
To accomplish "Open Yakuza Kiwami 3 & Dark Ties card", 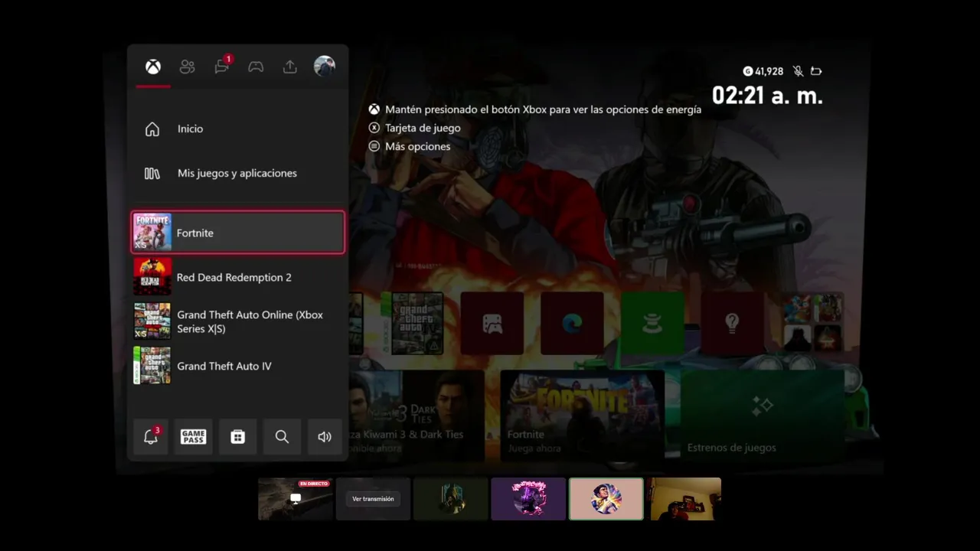I will (x=416, y=416).
